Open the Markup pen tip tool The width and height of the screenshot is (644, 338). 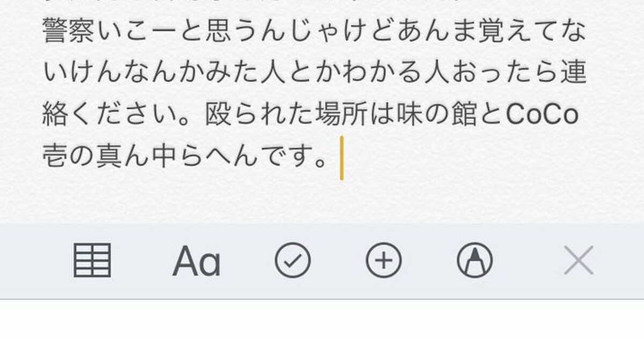coord(475,260)
